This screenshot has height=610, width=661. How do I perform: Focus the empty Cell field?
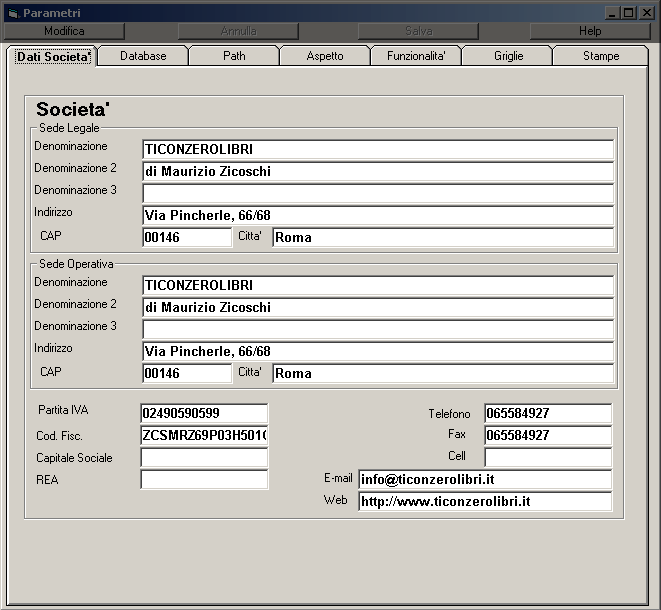pyautogui.click(x=548, y=457)
